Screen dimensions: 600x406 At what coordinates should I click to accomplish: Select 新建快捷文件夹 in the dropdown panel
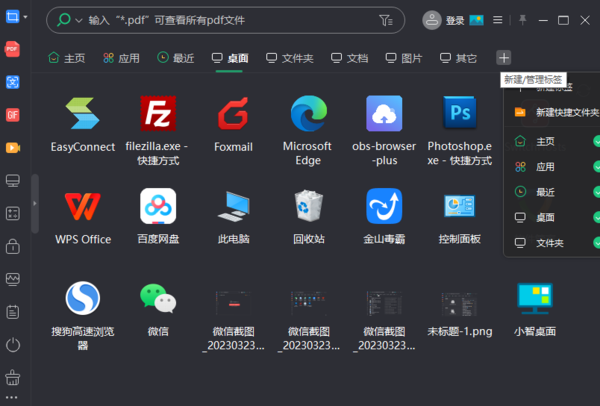[557, 113]
